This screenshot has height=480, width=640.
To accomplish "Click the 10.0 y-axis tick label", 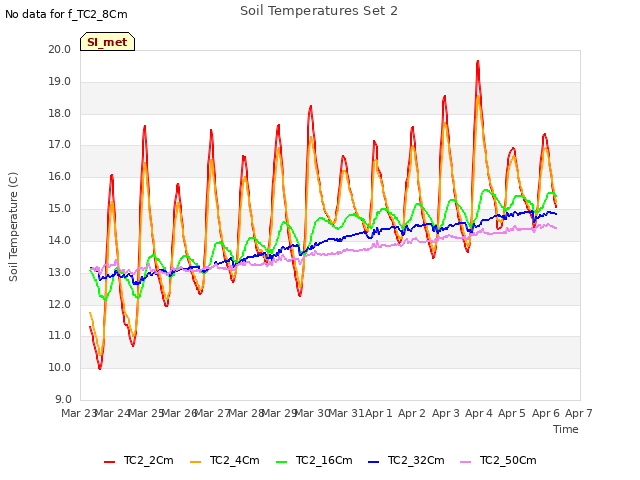I will pyautogui.click(x=60, y=367).
